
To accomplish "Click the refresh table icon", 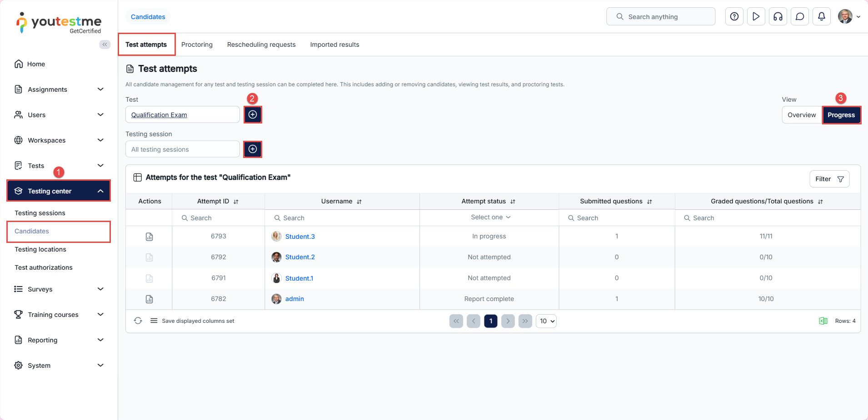I will tap(138, 321).
